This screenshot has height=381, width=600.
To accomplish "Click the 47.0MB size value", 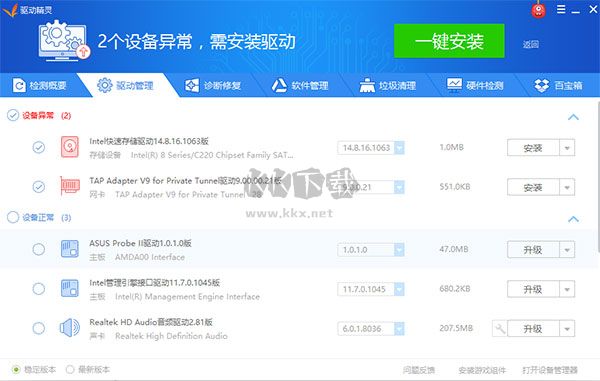I will tap(454, 249).
